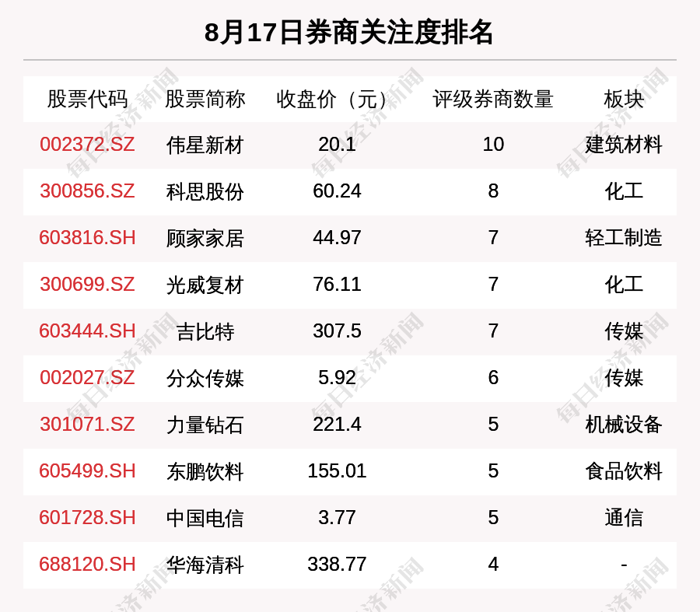This screenshot has width=700, height=612.
Task: Click closing price 155.01
Action: click(337, 471)
